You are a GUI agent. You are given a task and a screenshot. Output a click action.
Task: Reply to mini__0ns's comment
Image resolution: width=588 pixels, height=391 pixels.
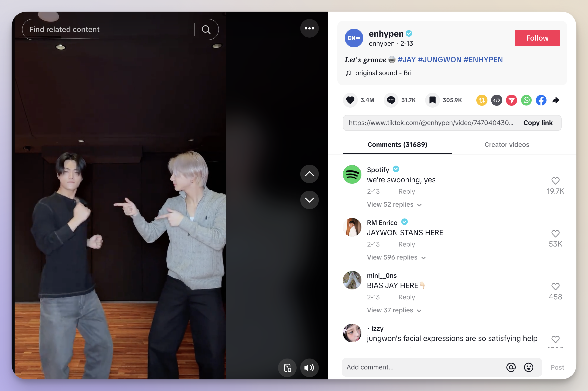tap(406, 297)
